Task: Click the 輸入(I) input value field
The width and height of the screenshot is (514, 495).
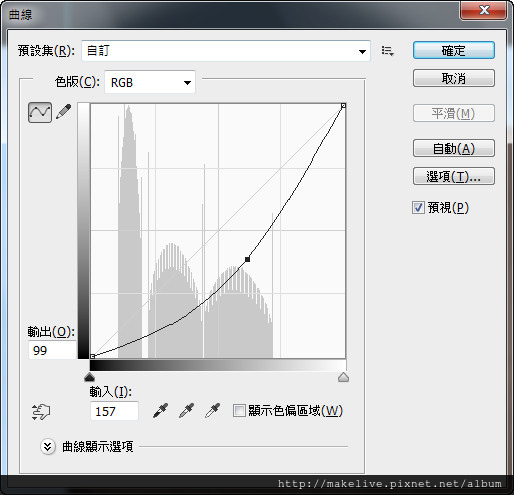Action: click(114, 411)
